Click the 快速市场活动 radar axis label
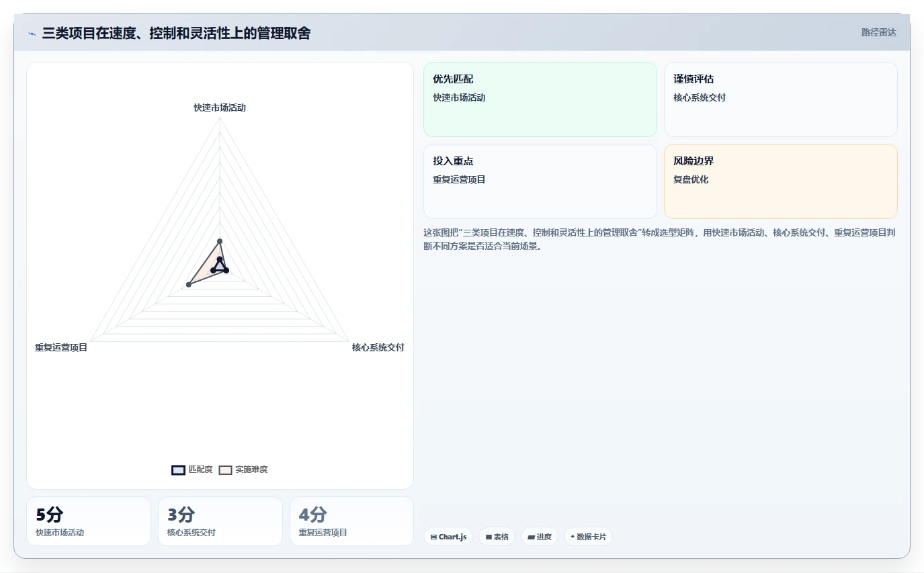This screenshot has width=924, height=573. 220,107
